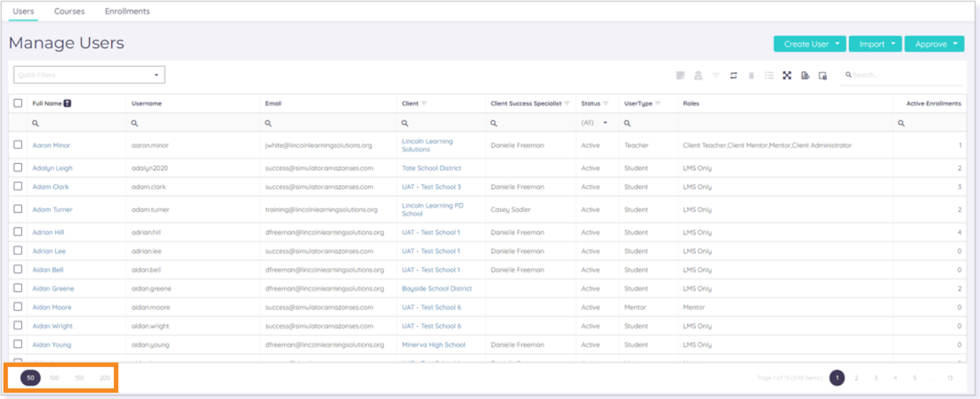Check the box for Adam Turner row
Image resolution: width=980 pixels, height=399 pixels.
click(18, 209)
